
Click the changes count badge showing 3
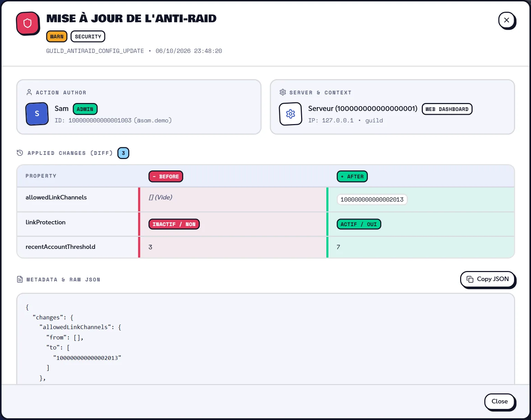click(123, 153)
